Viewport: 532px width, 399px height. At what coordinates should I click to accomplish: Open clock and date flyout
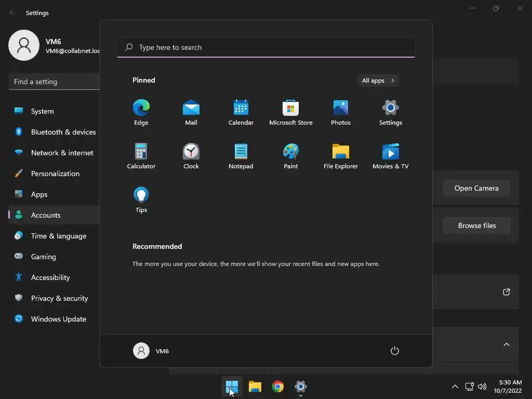tap(508, 387)
